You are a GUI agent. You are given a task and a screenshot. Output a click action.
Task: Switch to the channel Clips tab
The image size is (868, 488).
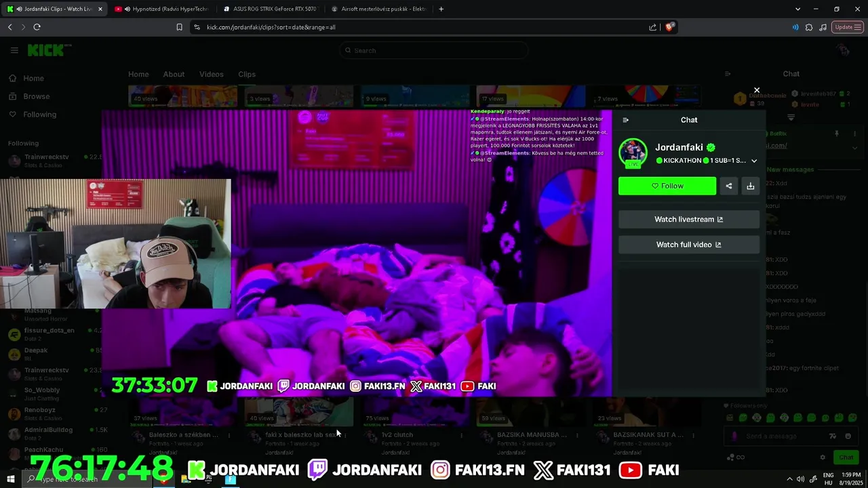pos(247,74)
